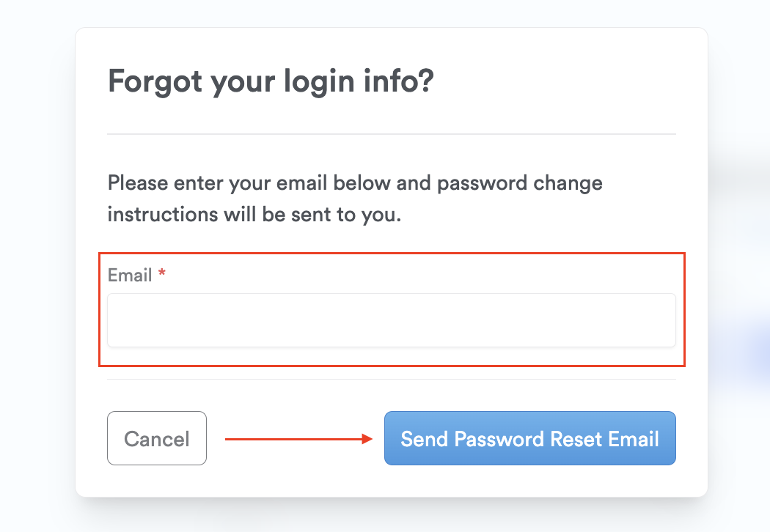
Task: Click the password change instructions text
Action: 355,199
